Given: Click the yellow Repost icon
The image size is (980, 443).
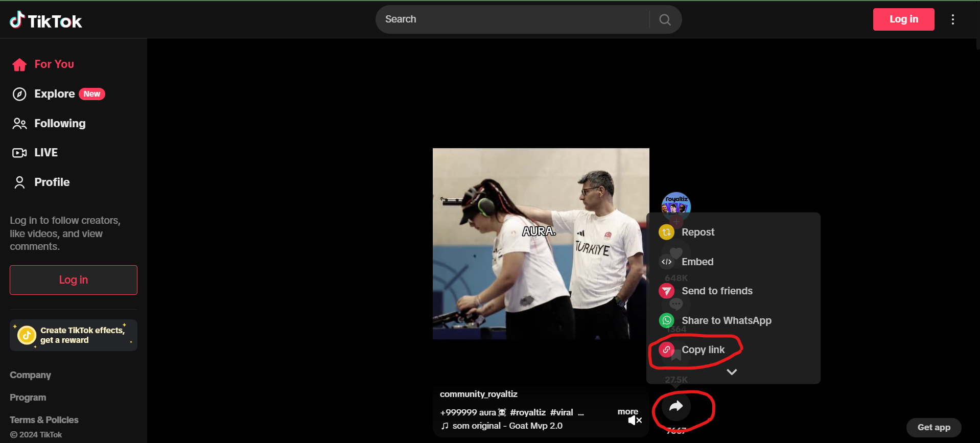Looking at the screenshot, I should click(666, 232).
